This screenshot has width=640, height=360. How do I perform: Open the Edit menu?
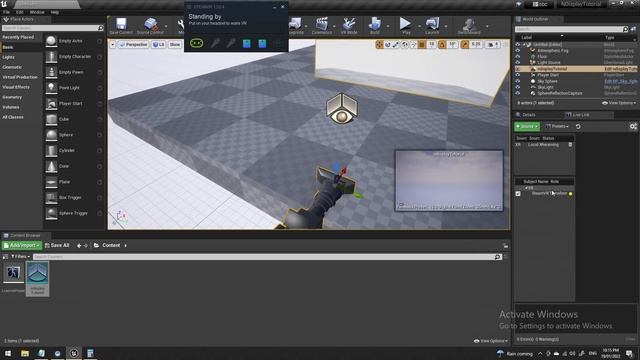pos(19,12)
